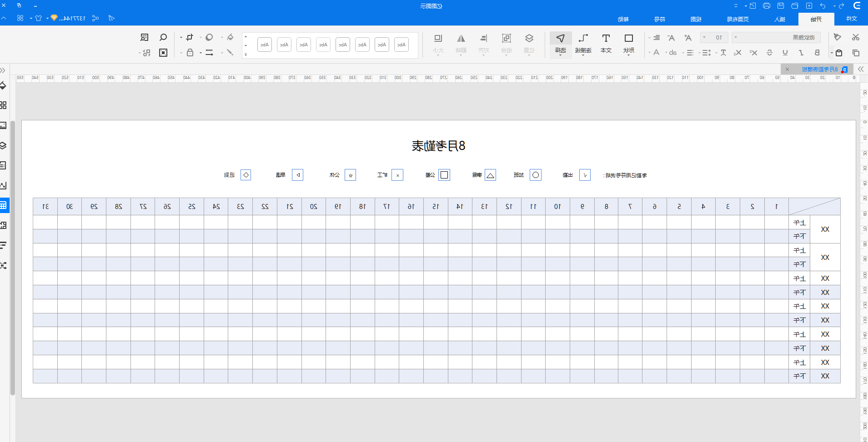Screen dimensions: 868x442
Task: Open the Size (大小) tool
Action: [438, 44]
